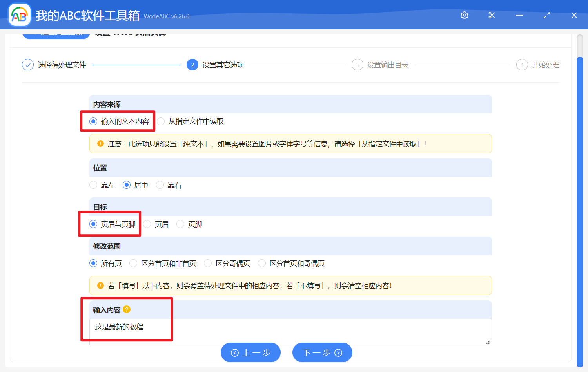The width and height of the screenshot is (588, 372).
Task: Click the scissors icon in title bar
Action: [x=492, y=15]
